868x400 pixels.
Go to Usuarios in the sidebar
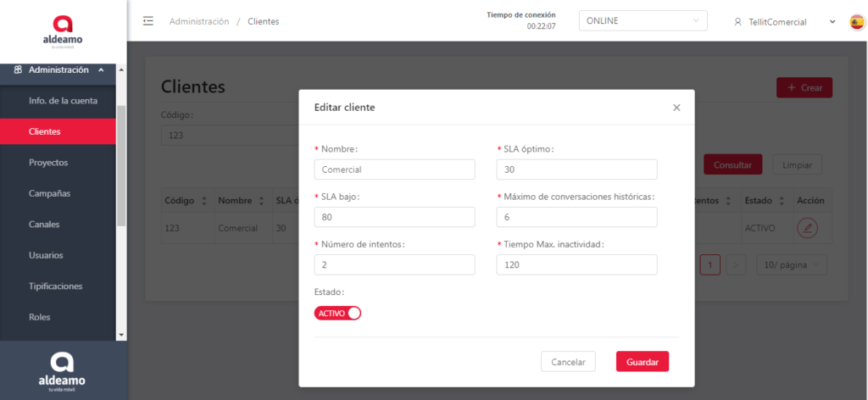pyautogui.click(x=46, y=255)
